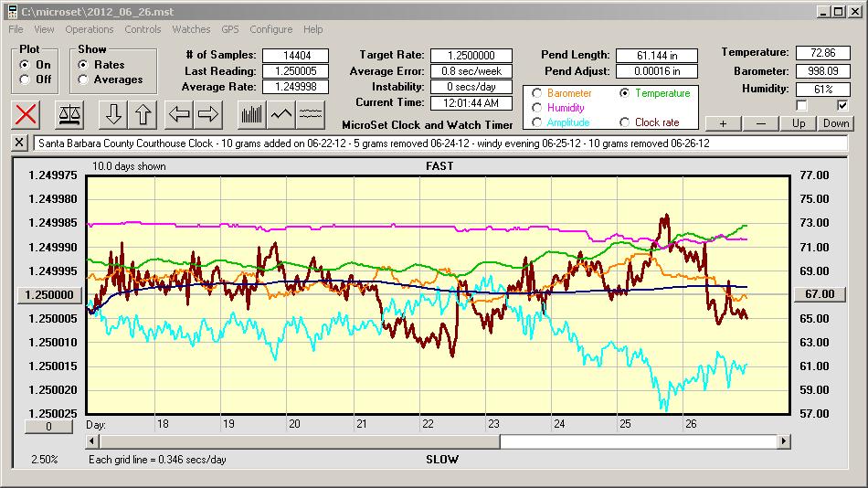Select the wavy lines graph icon
868x488 pixels.
(311, 114)
